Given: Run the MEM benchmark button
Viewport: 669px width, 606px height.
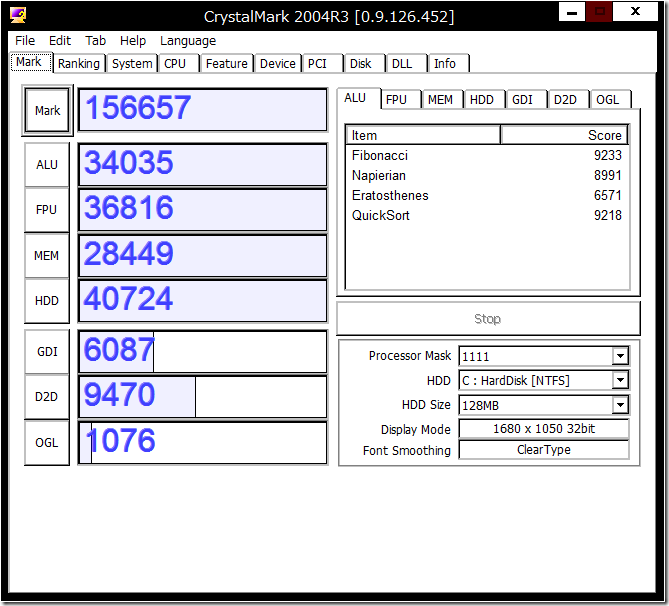Looking at the screenshot, I should pos(47,256).
